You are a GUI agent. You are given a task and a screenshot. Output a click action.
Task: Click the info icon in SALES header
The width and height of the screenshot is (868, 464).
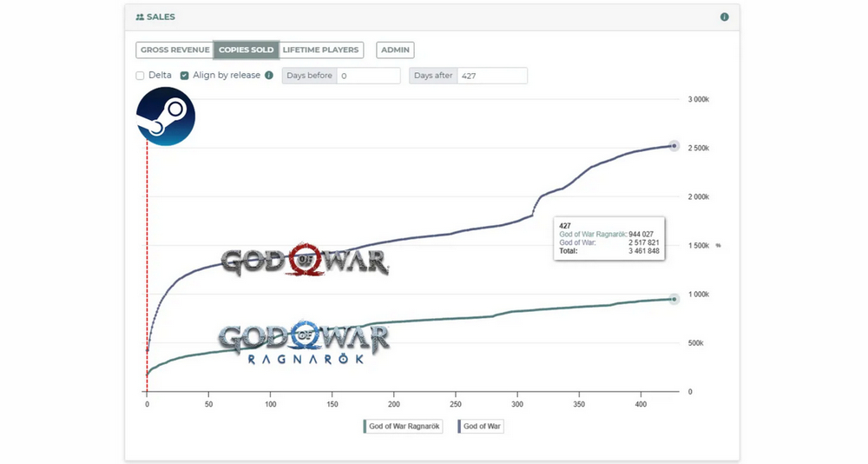pos(724,17)
